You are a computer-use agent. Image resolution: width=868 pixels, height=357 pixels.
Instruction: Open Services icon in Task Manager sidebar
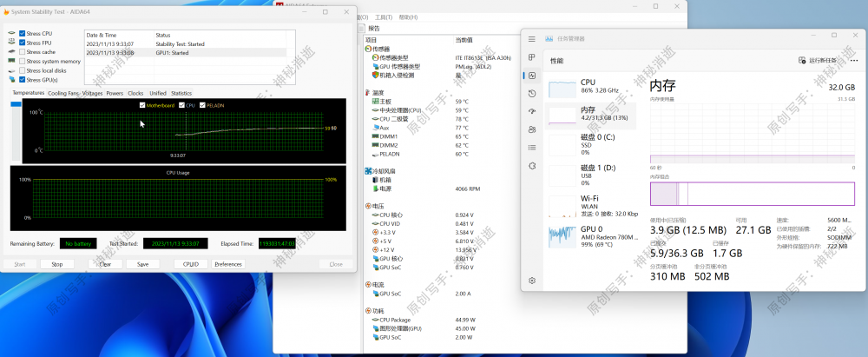[x=532, y=165]
